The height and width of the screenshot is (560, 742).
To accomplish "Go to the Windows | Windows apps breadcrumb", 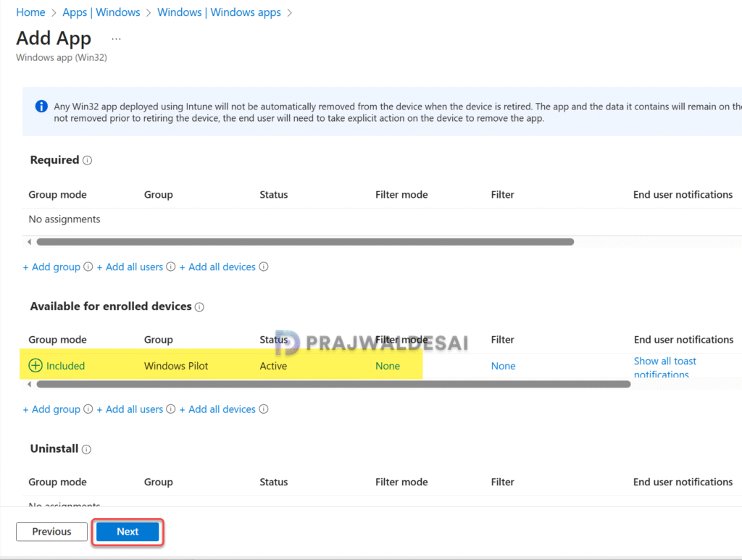I will (x=219, y=12).
